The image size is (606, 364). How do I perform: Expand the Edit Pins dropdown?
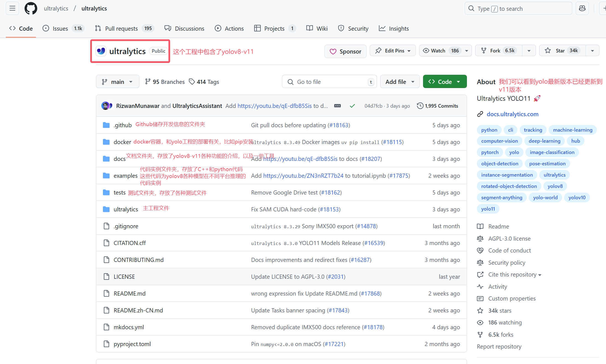coord(393,51)
